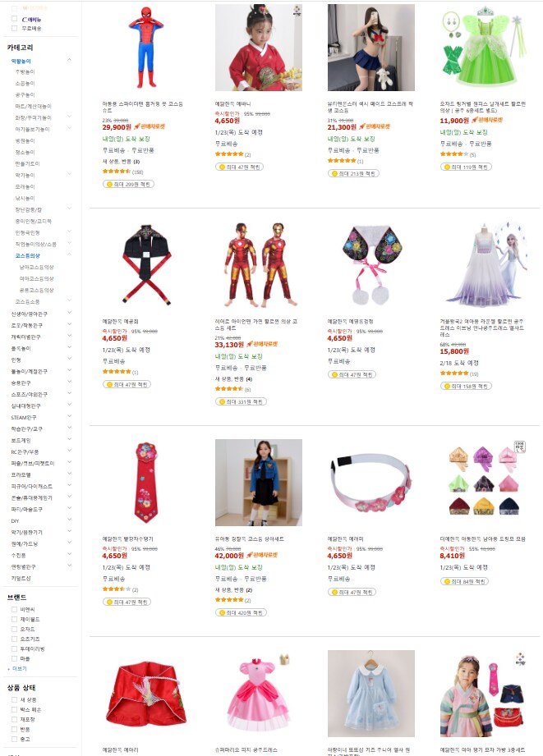Expand the 보드게임 category arrow
543x756 pixels.
pyautogui.click(x=69, y=439)
